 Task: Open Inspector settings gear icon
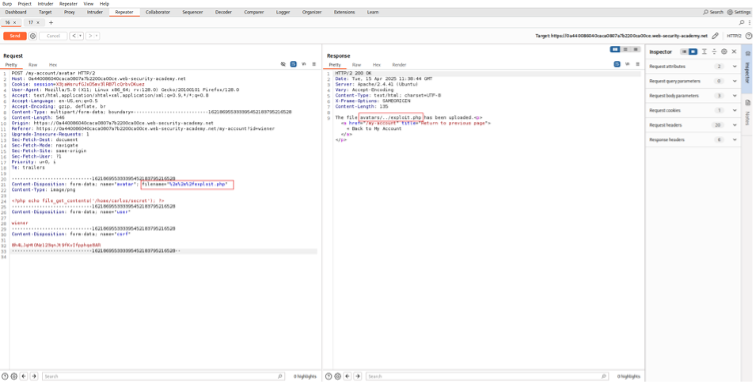[724, 52]
